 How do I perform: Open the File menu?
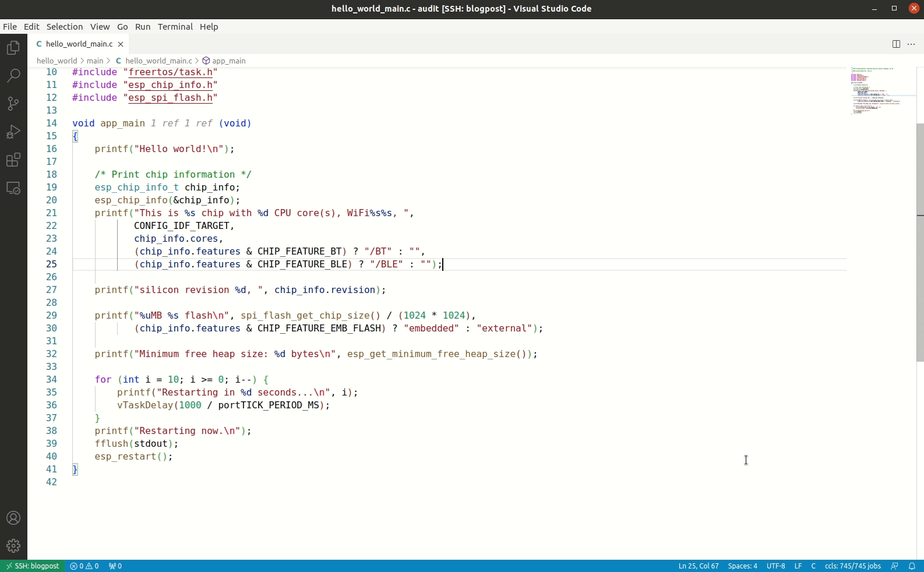(x=10, y=27)
